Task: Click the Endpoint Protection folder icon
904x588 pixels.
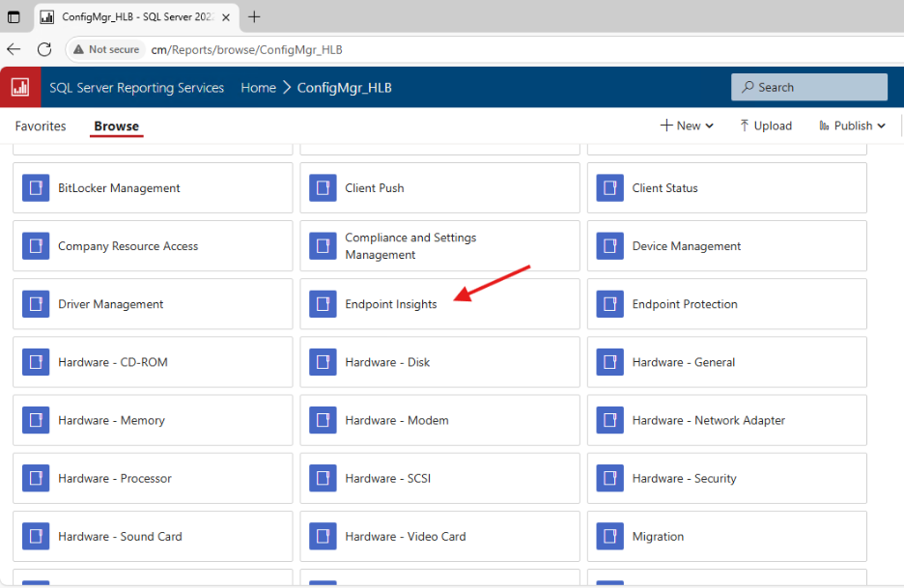Action: click(x=609, y=303)
